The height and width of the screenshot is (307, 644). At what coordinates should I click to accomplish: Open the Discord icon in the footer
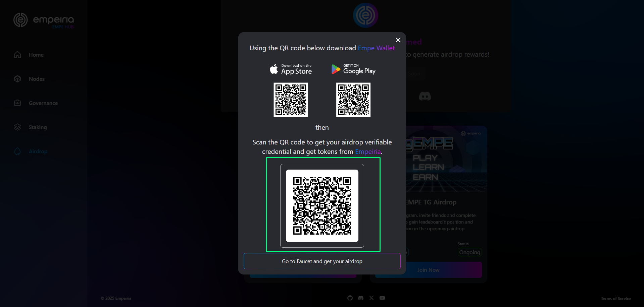coord(361,298)
